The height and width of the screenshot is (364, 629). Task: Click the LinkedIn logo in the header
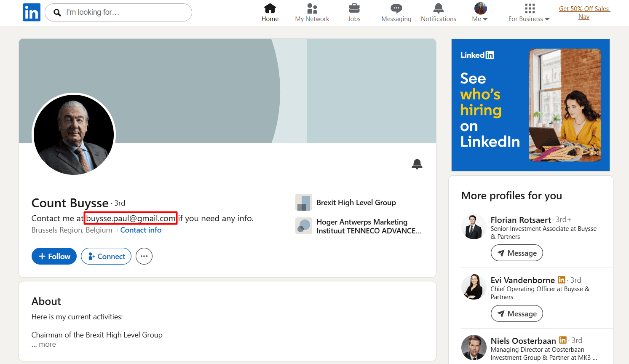pyautogui.click(x=32, y=13)
